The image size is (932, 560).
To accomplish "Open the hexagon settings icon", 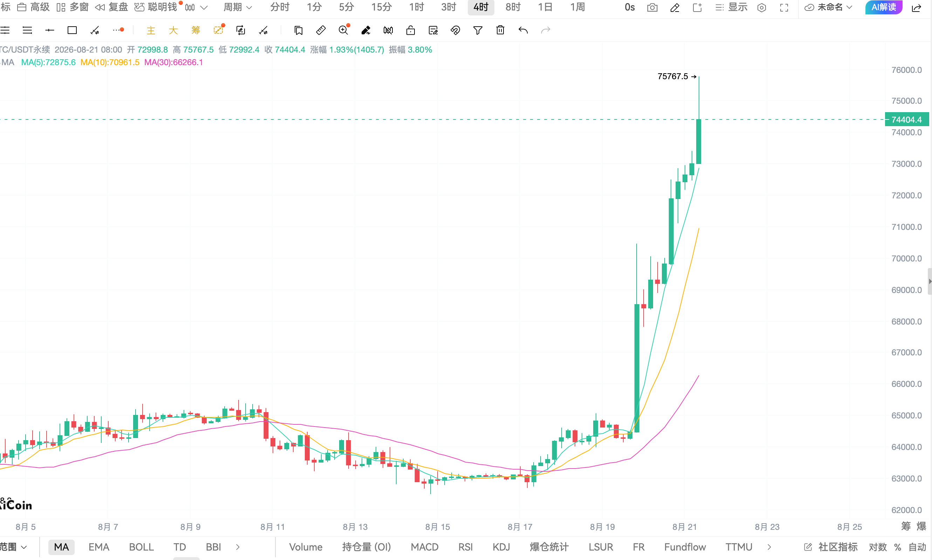I will pyautogui.click(x=761, y=8).
